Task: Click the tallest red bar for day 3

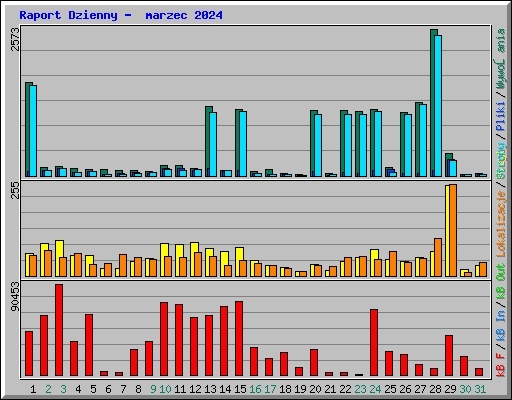Action: [x=59, y=330]
